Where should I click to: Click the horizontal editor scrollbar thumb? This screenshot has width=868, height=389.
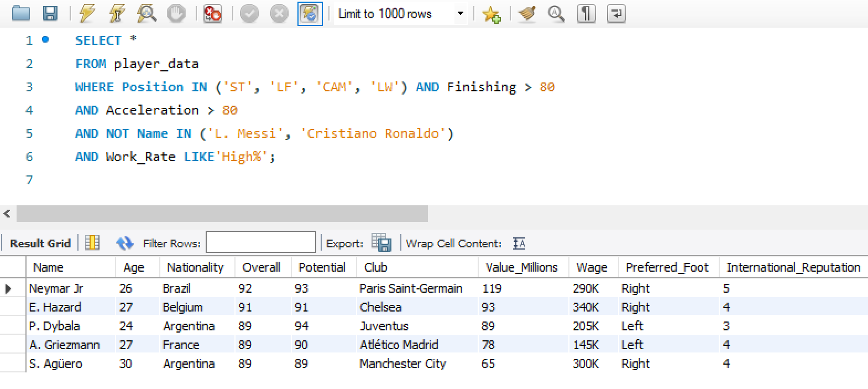click(x=222, y=214)
